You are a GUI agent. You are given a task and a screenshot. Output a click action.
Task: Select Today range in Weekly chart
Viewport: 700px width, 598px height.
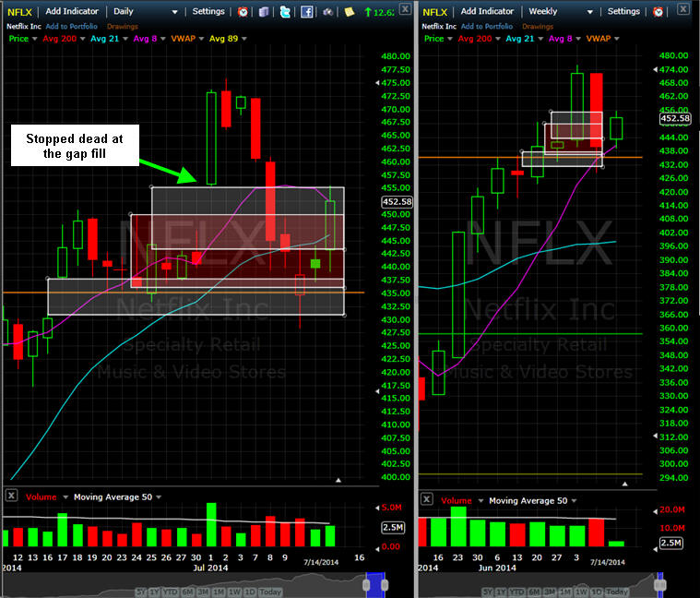(x=616, y=592)
